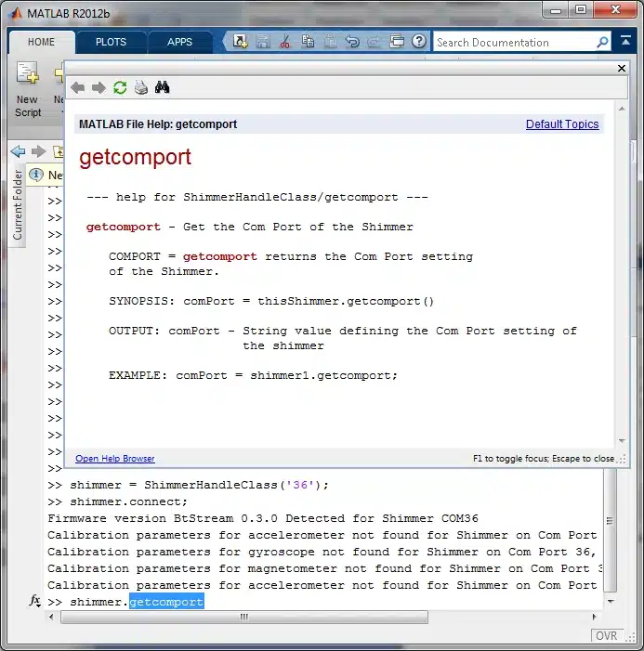Minimize the MATLAB R2012b window
644x651 pixels.
[556, 10]
